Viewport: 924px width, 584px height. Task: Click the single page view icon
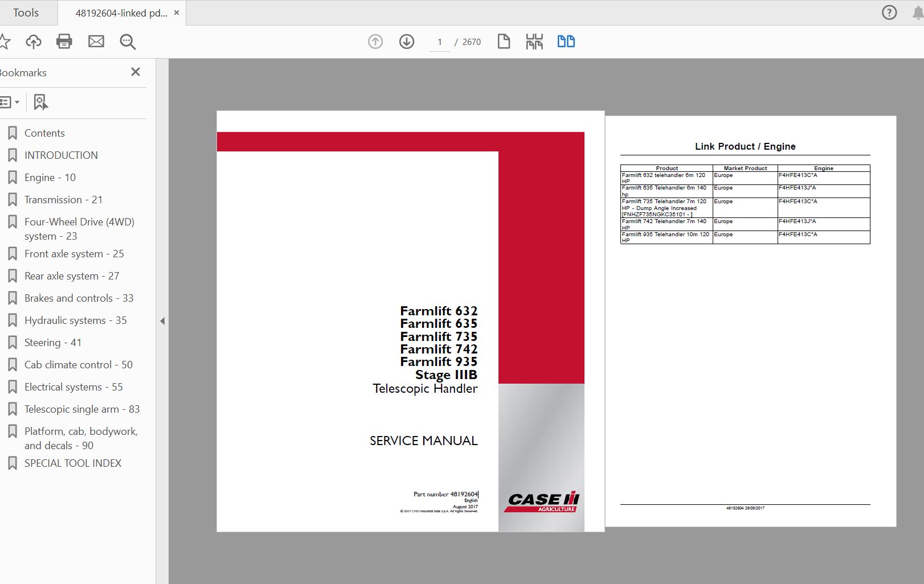click(504, 42)
